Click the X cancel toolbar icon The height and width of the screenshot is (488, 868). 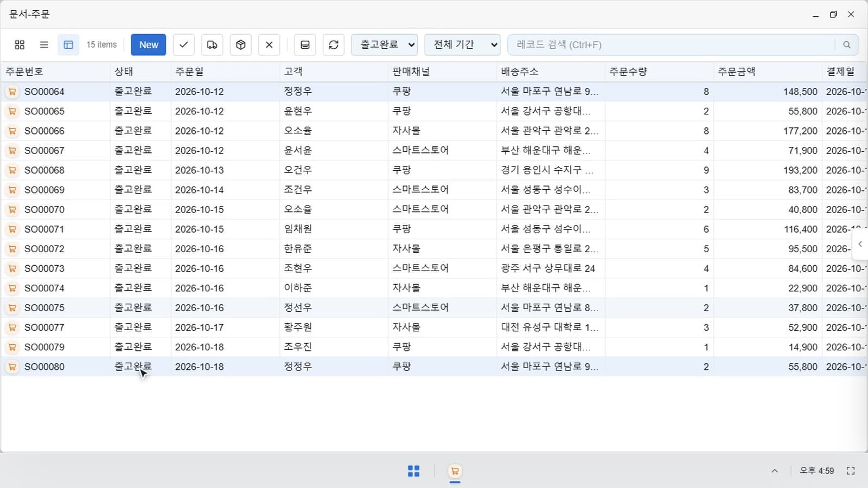[x=269, y=45]
